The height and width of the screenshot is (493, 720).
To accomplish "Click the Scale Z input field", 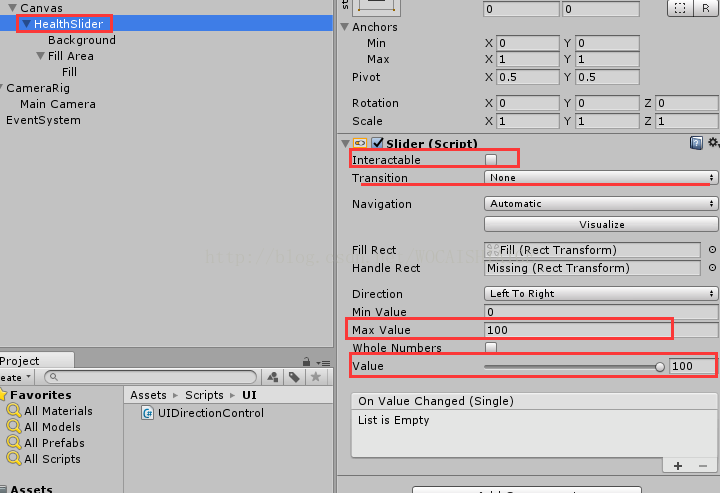I will [687, 121].
